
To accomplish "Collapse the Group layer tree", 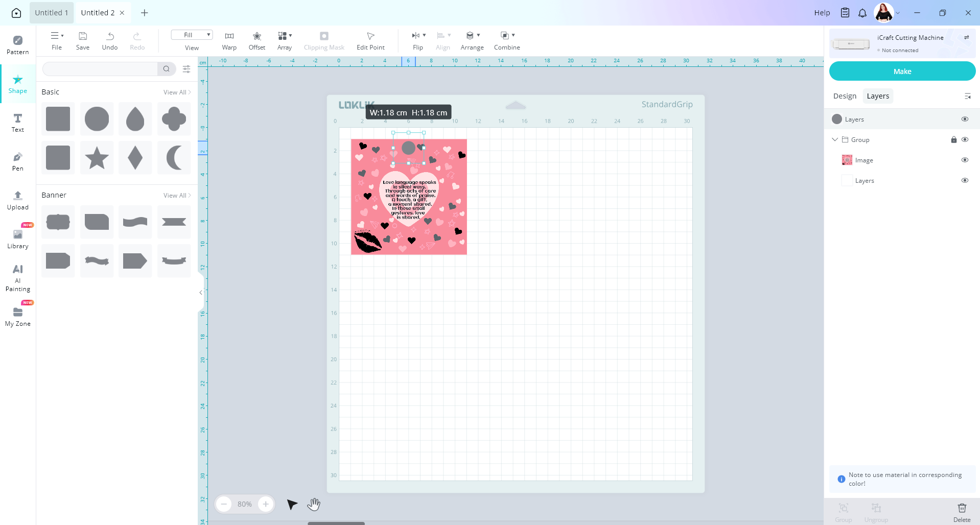I will pos(835,139).
